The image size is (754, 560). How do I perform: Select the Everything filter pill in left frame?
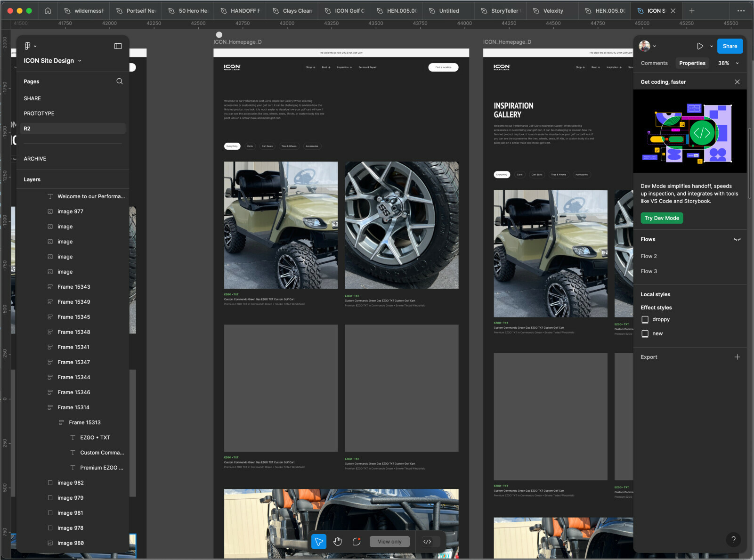[x=232, y=146]
